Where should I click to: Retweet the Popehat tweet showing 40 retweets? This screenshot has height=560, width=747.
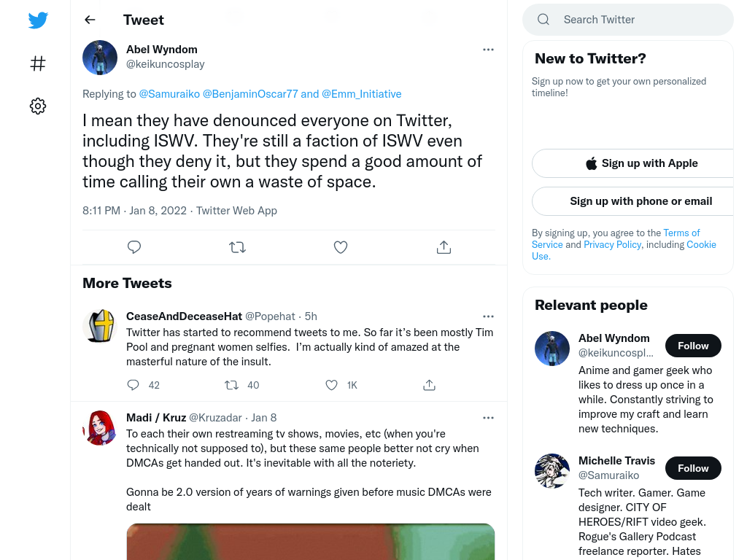point(231,385)
